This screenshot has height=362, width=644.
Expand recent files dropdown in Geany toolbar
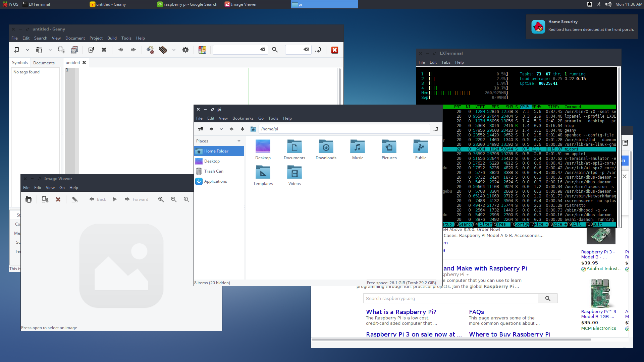[x=50, y=50]
